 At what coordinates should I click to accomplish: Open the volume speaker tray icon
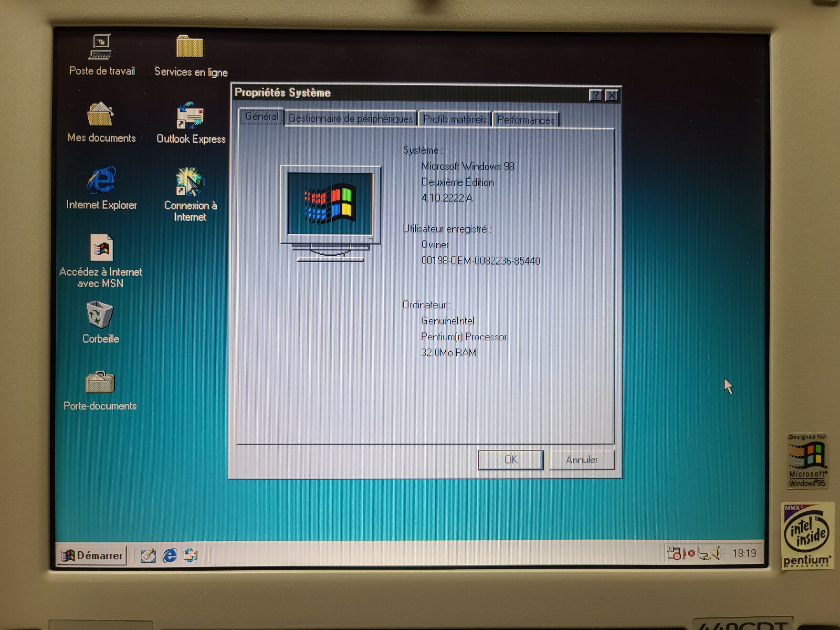pyautogui.click(x=718, y=553)
